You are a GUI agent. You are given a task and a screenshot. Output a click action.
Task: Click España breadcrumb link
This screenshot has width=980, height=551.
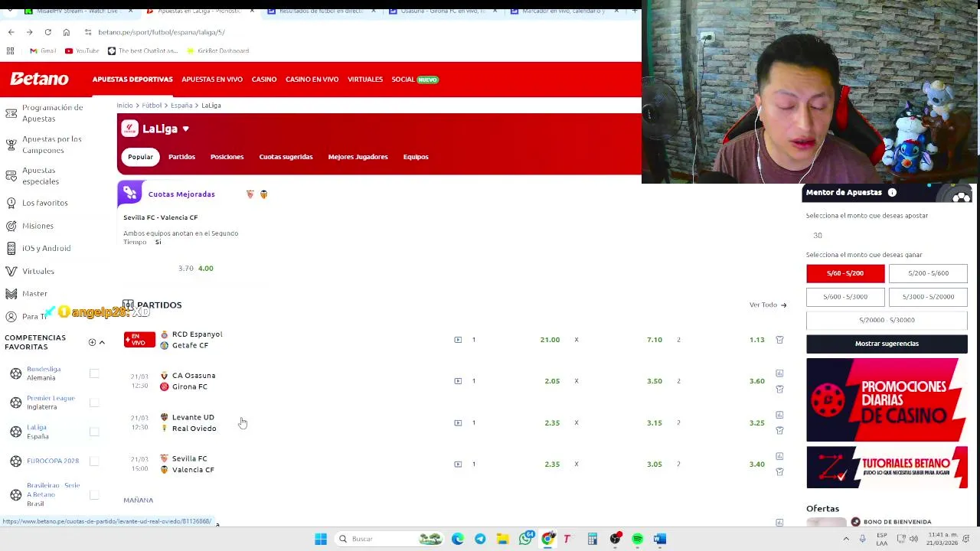(181, 106)
